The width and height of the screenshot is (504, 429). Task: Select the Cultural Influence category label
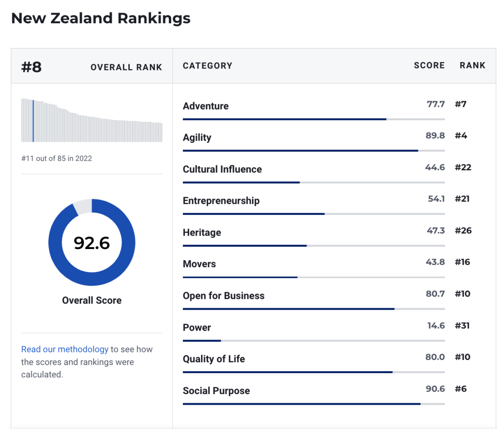point(222,169)
